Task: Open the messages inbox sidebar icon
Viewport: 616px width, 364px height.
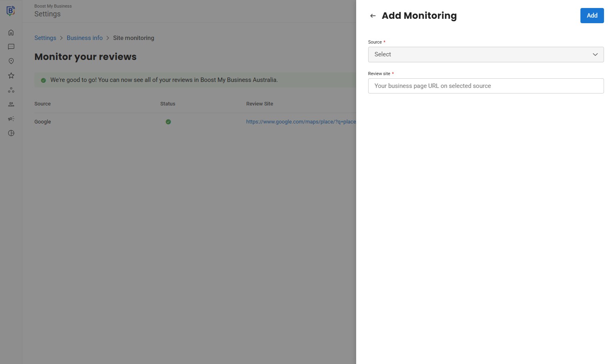Action: [11, 47]
